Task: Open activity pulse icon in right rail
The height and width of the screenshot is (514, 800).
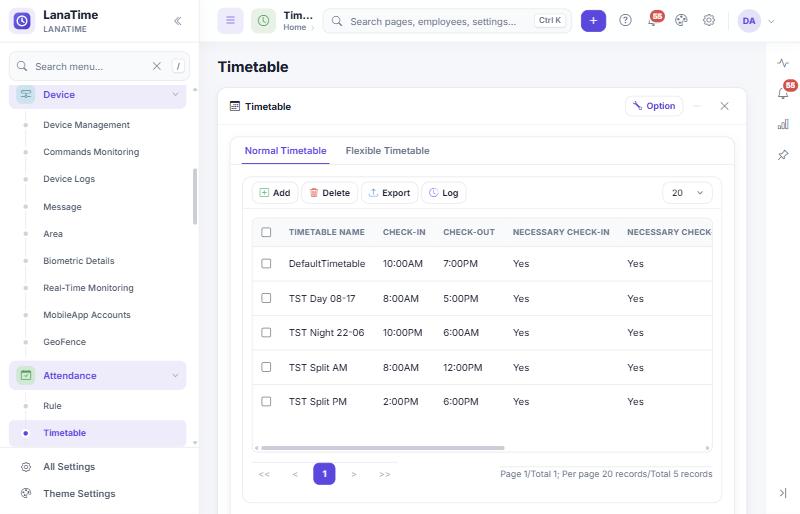Action: pos(783,63)
